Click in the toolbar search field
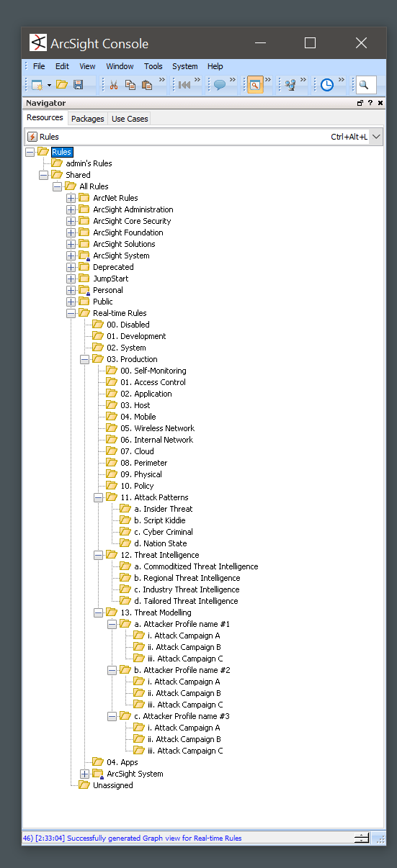 [366, 85]
